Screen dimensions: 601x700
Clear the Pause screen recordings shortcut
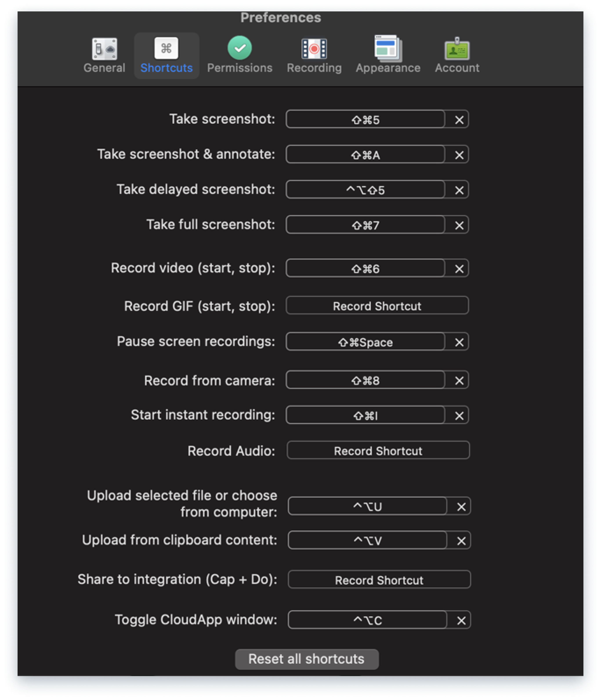click(x=459, y=342)
